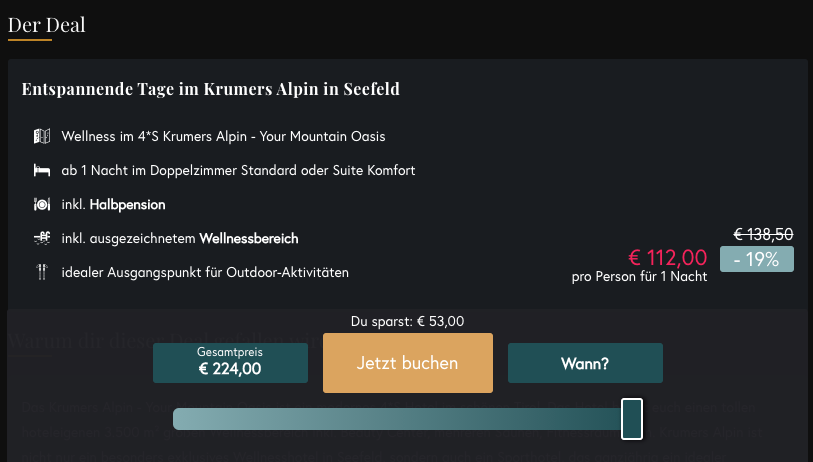Open the Wann? date selection button

[585, 363]
